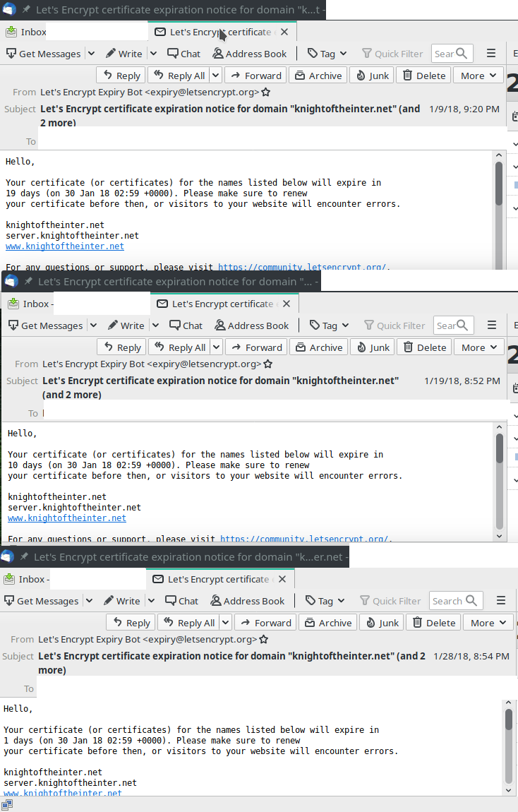The width and height of the screenshot is (518, 812).
Task: Click status bar connection icon in 1/28/18 window
Action: pyautogui.click(x=7, y=805)
